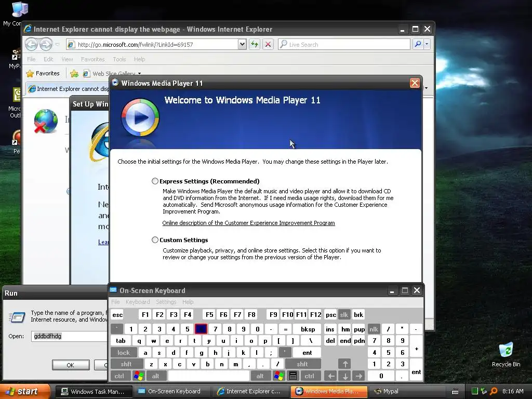Click the space bar on On-Screen Keyboard

click(x=209, y=376)
